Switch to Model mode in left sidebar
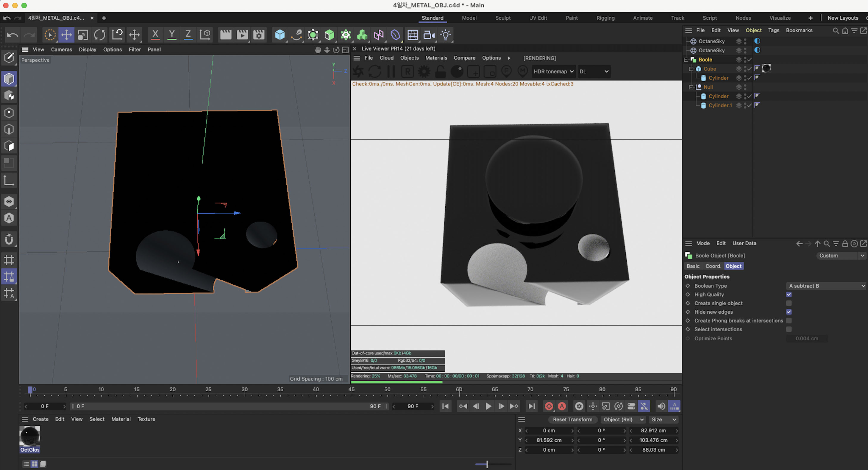The width and height of the screenshot is (868, 470). click(9, 79)
